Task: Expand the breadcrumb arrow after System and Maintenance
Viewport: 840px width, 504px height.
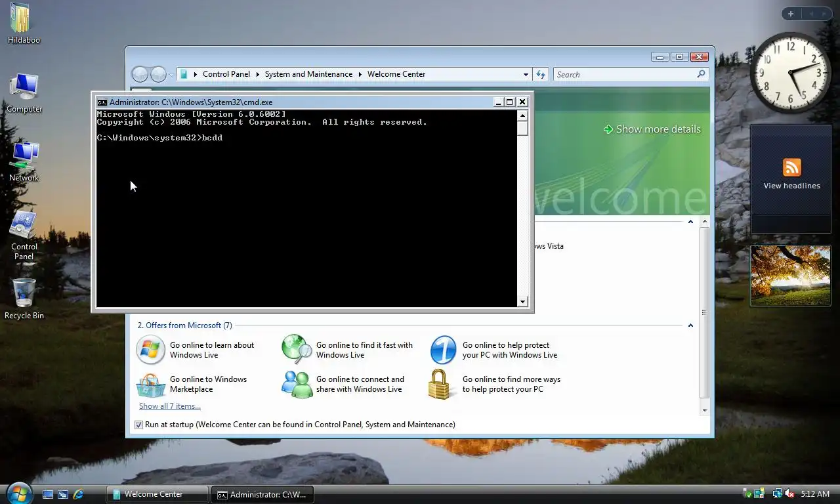Action: [x=360, y=74]
